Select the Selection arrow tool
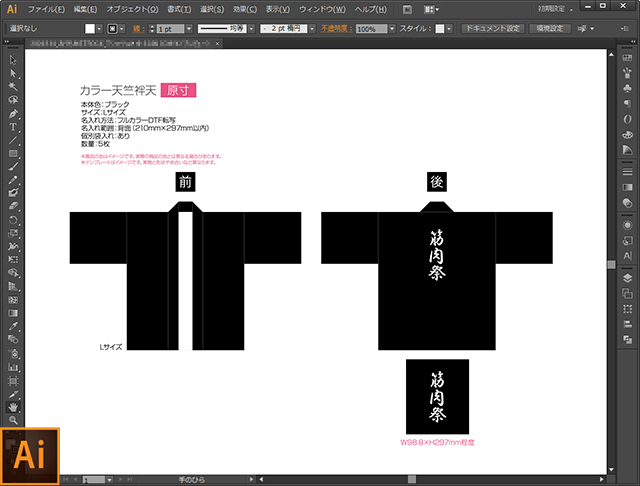This screenshot has height=486, width=640. (13, 61)
